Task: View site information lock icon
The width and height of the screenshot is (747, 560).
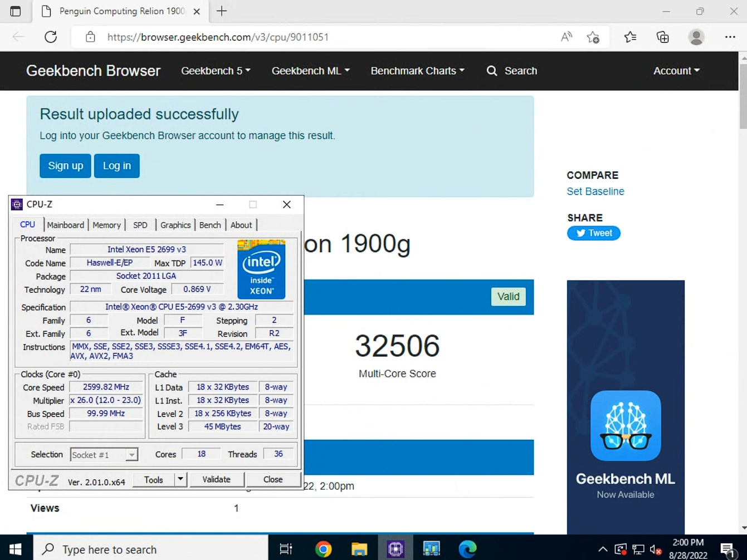Action: click(x=90, y=37)
